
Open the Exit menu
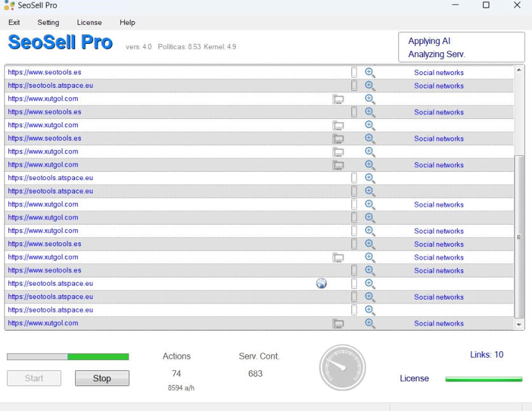[x=14, y=22]
